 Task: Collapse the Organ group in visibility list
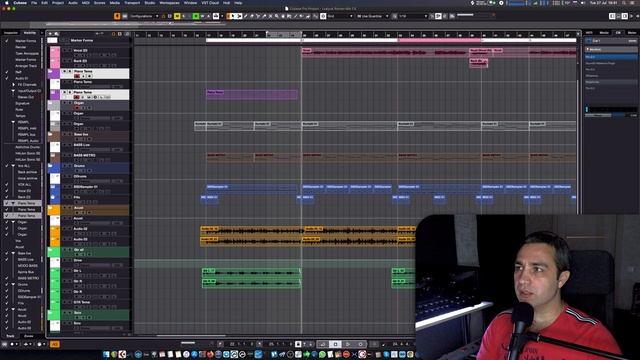click(x=13, y=222)
